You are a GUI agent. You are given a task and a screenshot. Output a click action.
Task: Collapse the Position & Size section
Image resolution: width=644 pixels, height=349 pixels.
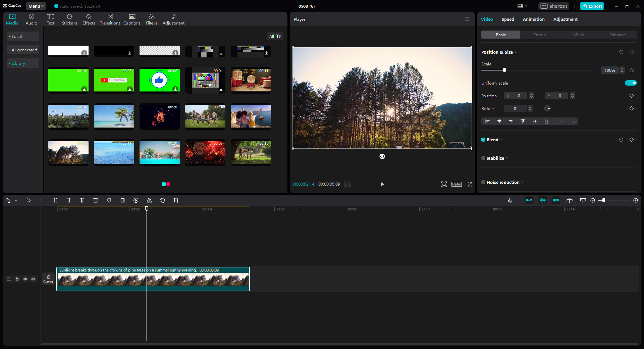(515, 52)
